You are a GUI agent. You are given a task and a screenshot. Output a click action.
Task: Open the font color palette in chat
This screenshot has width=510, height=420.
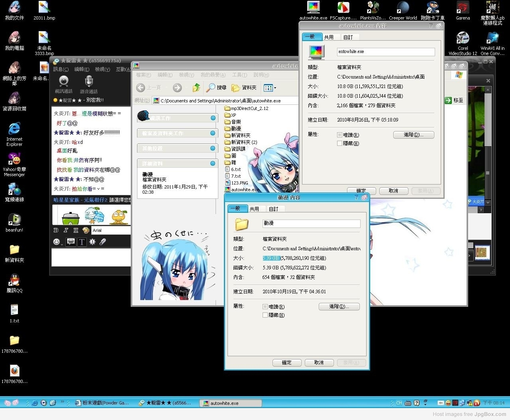[86, 230]
